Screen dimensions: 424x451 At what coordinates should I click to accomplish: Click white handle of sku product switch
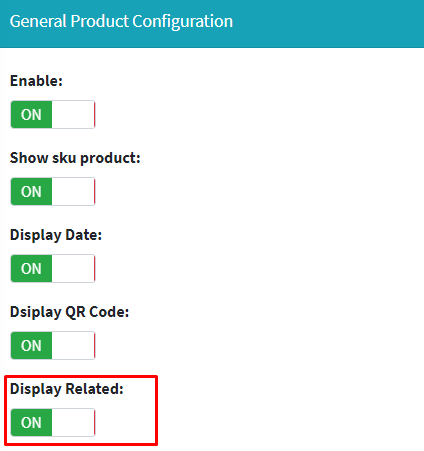73,191
